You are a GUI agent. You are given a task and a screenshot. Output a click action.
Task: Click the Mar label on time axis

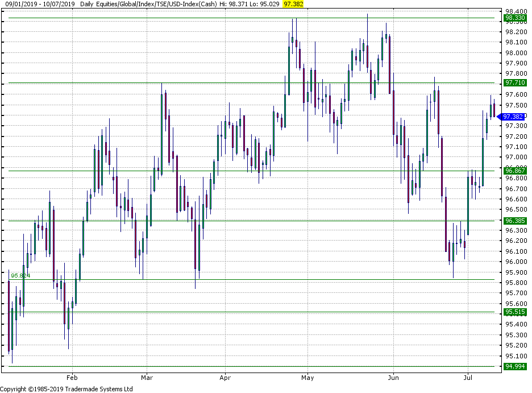click(x=147, y=377)
